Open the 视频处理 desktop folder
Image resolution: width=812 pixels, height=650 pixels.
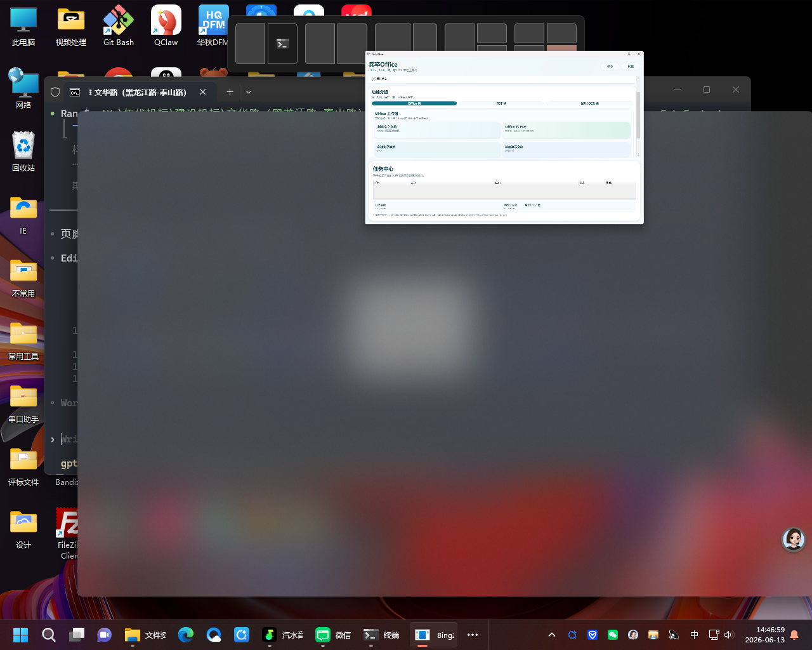[71, 26]
